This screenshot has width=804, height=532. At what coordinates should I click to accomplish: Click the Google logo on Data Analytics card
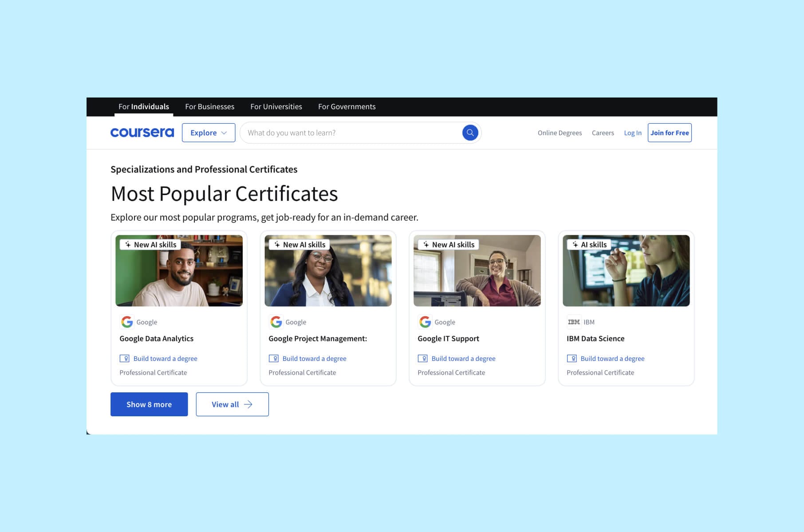pyautogui.click(x=127, y=322)
